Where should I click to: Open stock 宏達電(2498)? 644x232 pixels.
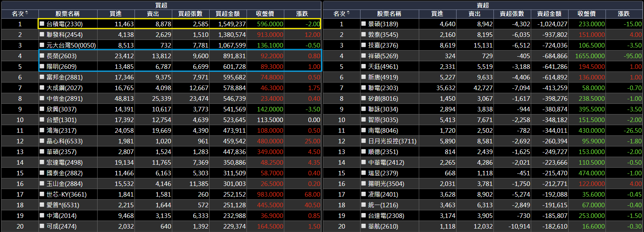(x=64, y=162)
